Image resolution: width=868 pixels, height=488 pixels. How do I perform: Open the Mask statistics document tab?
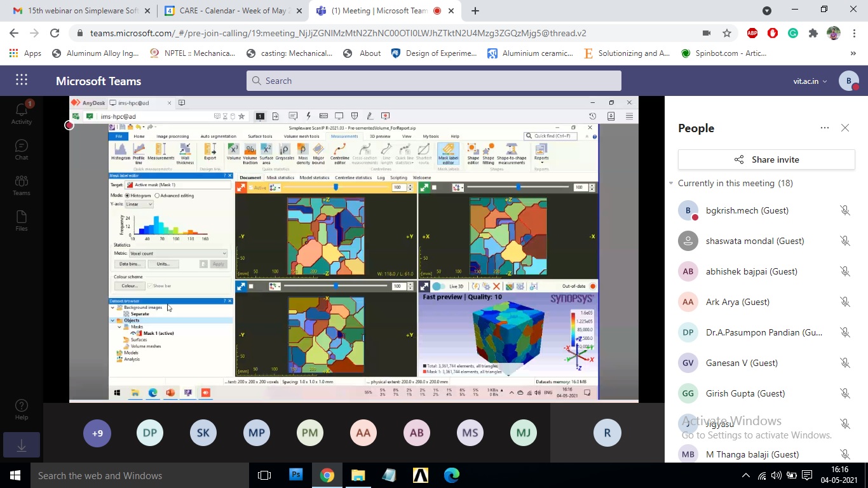280,177
